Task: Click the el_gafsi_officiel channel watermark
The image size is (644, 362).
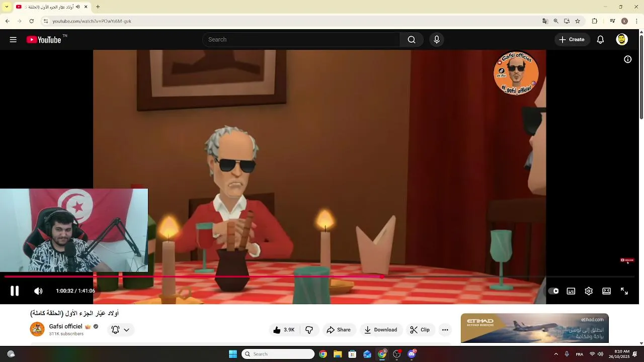Action: pyautogui.click(x=517, y=73)
